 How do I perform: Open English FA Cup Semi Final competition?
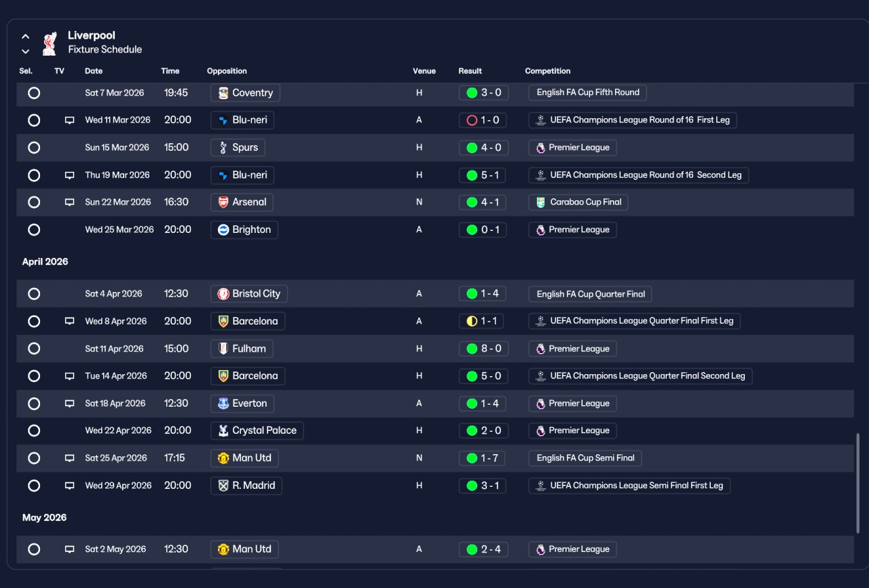point(585,458)
